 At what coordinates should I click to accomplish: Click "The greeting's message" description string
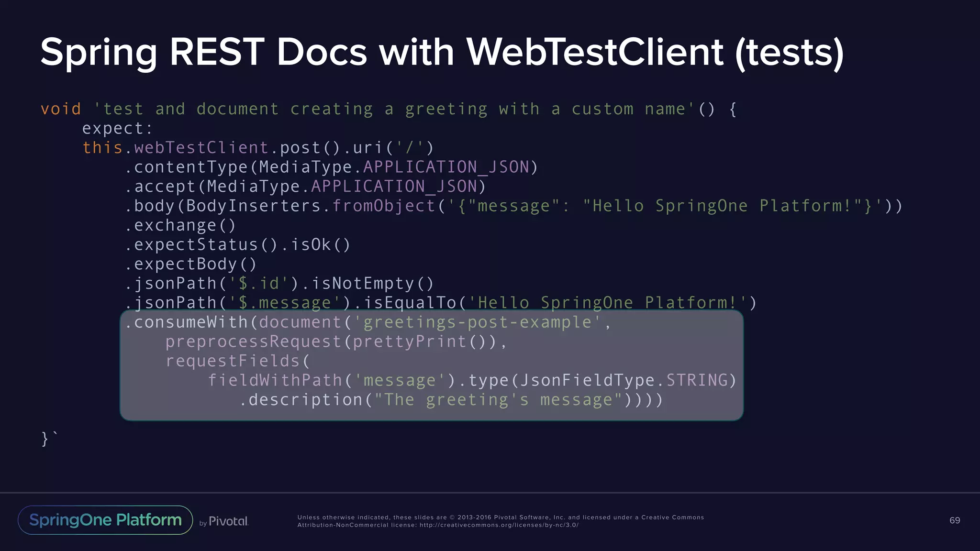498,400
